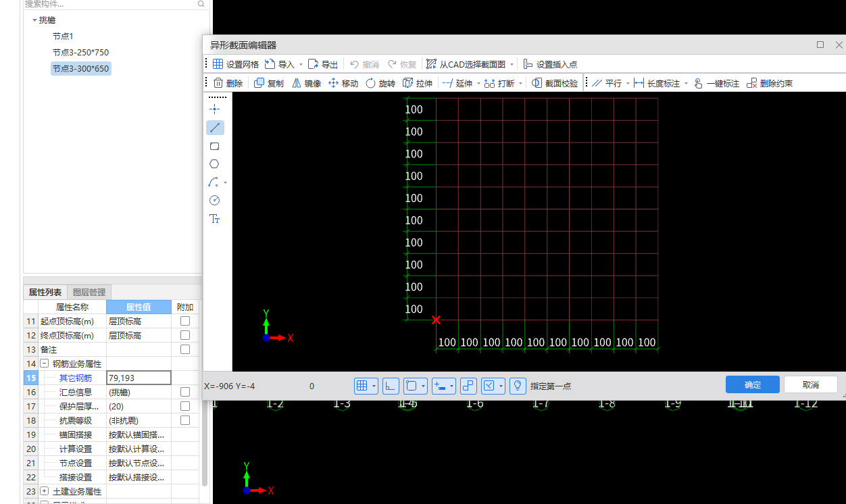Choose 从CAD选择截面图 tool
This screenshot has height=504, width=846.
point(466,64)
